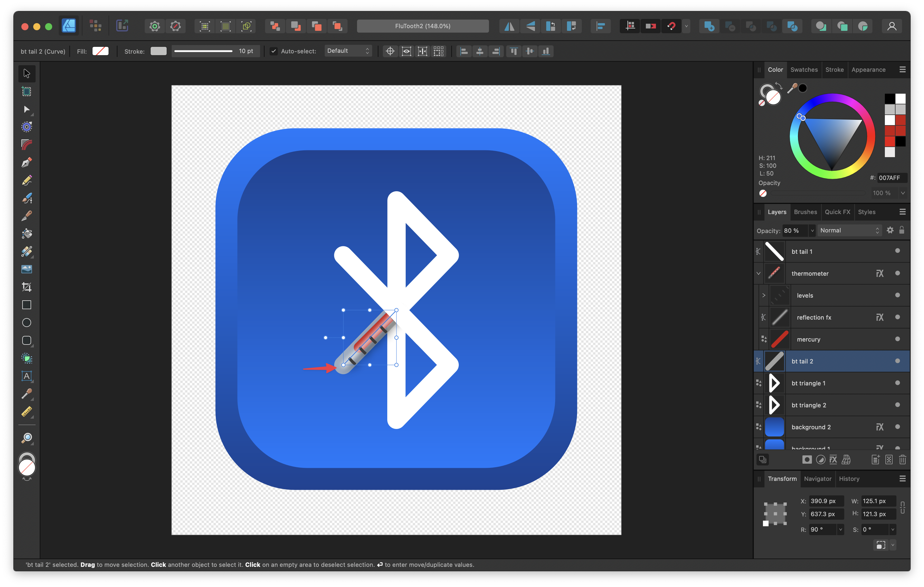Image resolution: width=924 pixels, height=587 pixels.
Task: Select the Move tool
Action: click(26, 73)
